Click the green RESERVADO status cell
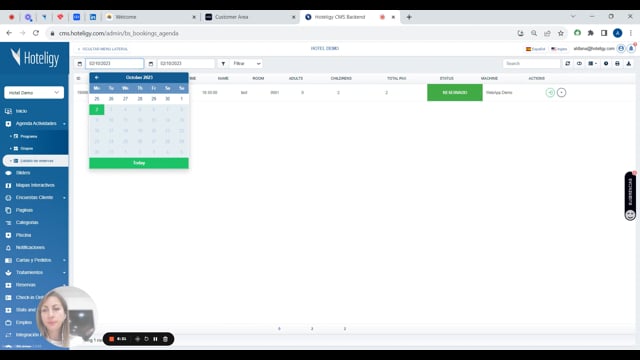This screenshot has height=360, width=640. point(455,93)
